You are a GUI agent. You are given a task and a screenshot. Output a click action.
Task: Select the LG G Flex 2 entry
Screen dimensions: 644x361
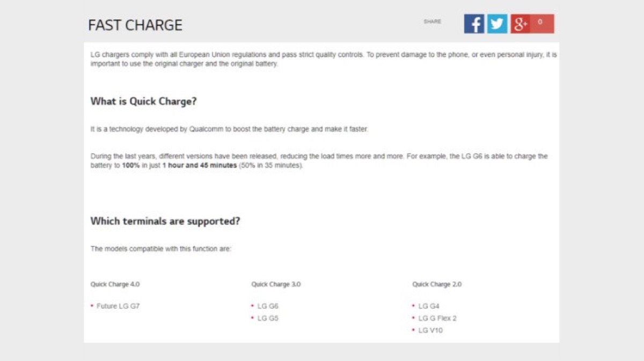437,319
